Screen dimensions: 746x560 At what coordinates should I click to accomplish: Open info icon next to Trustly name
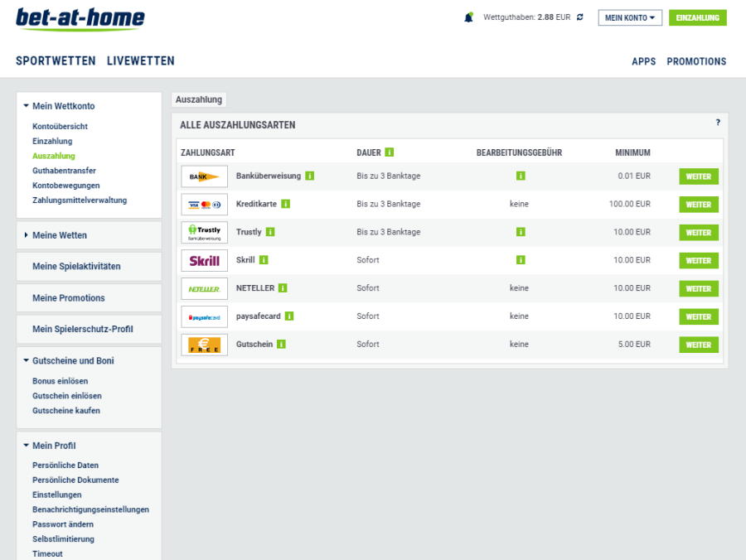coord(270,232)
